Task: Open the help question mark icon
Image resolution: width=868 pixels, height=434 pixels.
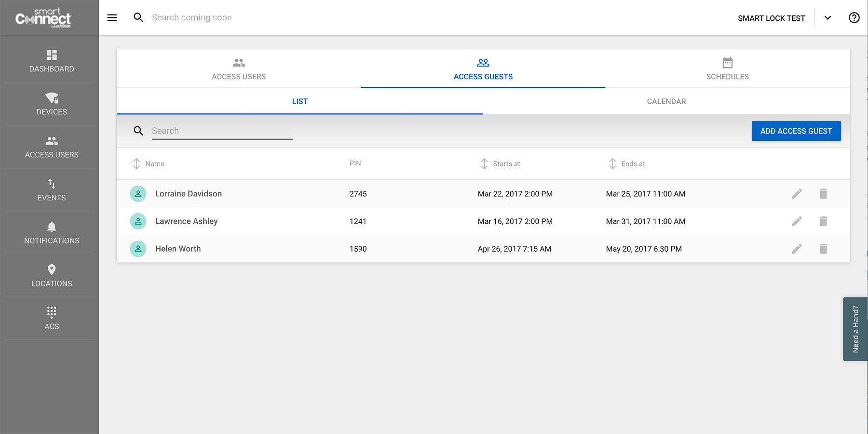Action: [854, 18]
